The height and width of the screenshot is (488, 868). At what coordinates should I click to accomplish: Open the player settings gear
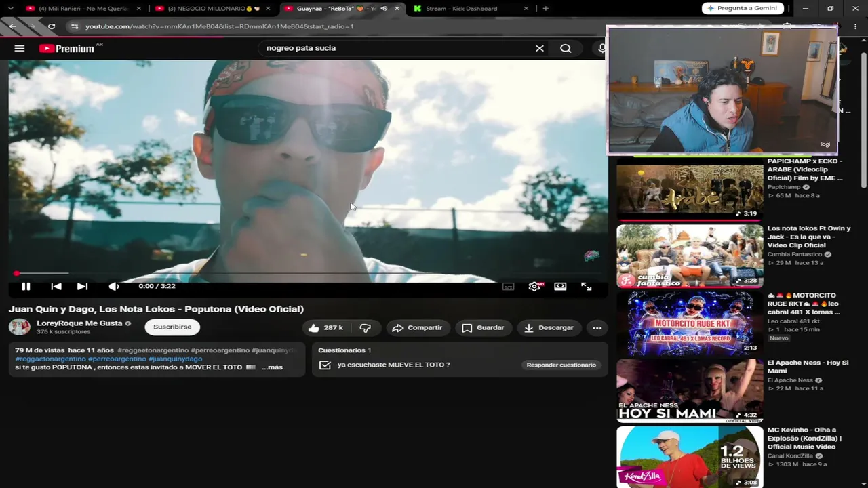534,287
